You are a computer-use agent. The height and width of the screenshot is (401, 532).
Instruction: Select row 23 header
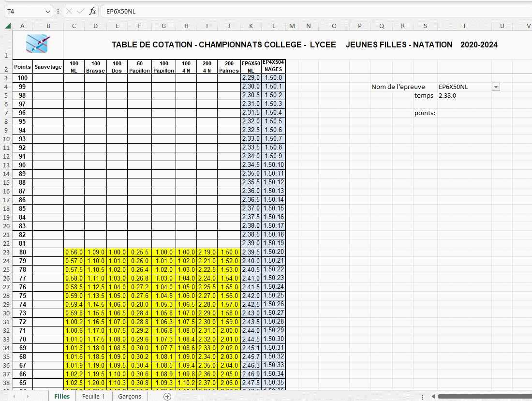(6, 252)
